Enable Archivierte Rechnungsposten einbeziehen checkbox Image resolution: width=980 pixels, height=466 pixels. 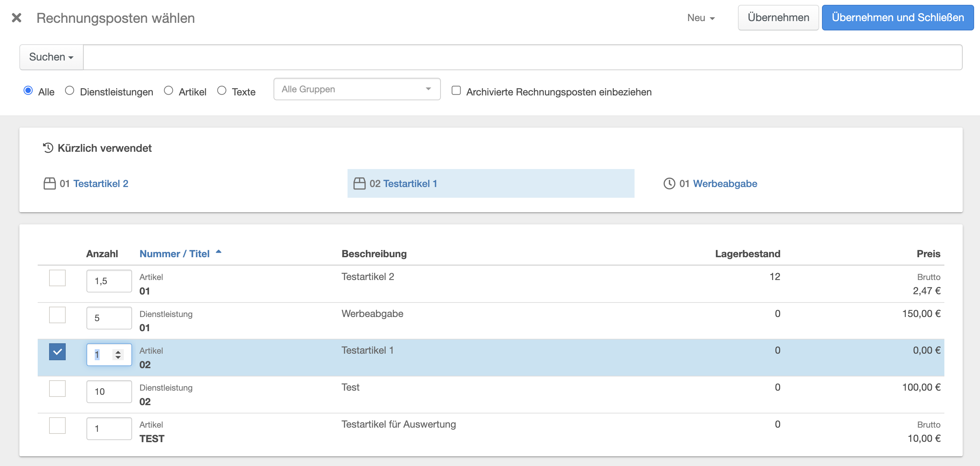456,91
